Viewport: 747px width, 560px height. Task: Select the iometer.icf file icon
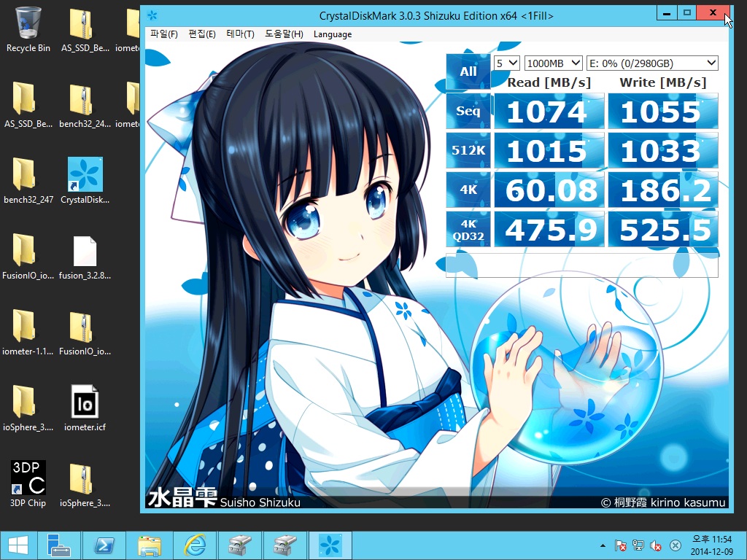pos(85,408)
